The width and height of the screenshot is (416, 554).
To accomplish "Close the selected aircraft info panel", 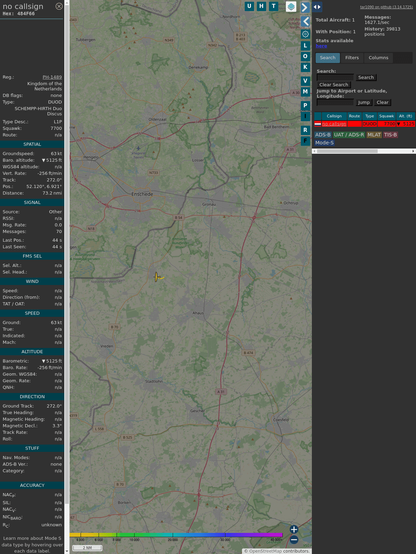I will point(59,6).
